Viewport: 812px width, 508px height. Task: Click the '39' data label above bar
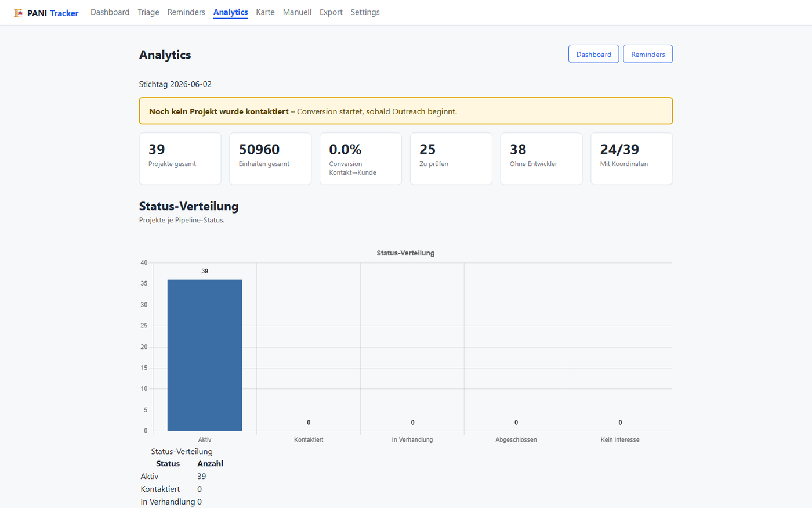coord(205,271)
